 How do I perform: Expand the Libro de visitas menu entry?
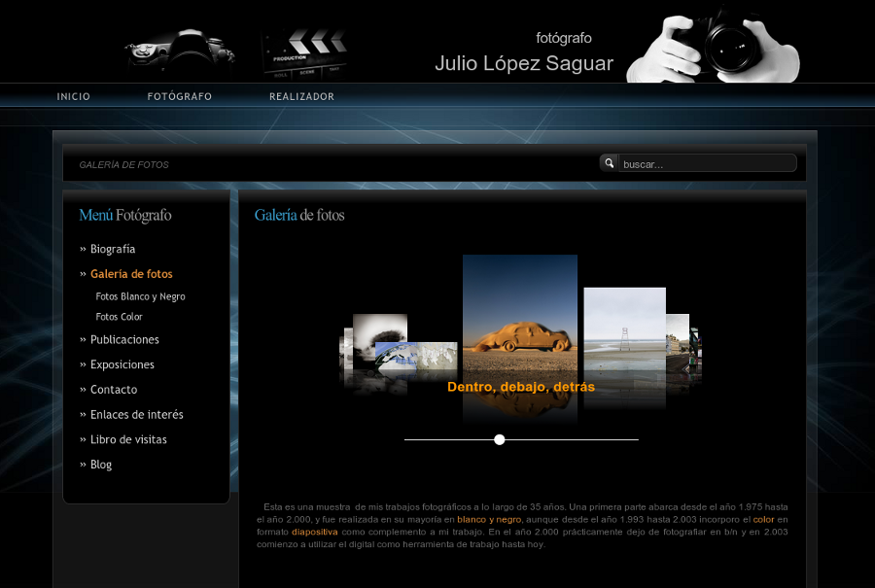pos(128,438)
